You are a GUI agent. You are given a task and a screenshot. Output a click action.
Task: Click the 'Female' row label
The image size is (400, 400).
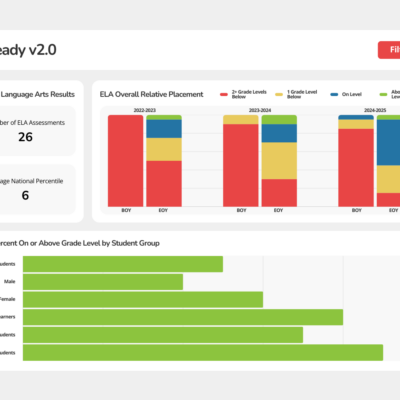coord(8,299)
